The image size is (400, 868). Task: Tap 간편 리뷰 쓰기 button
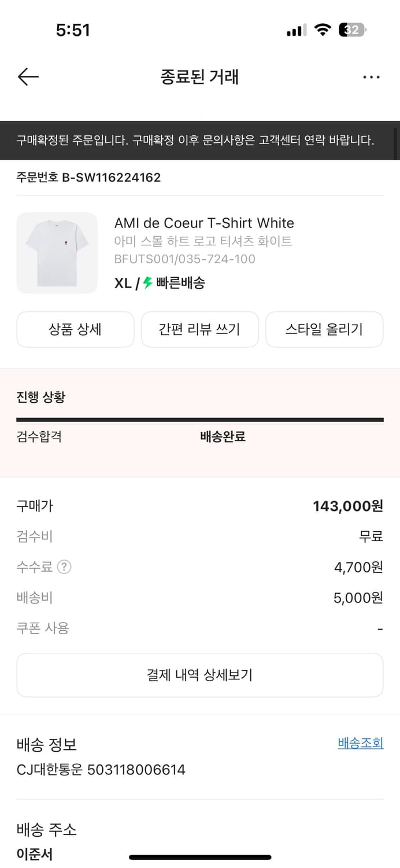click(x=199, y=329)
